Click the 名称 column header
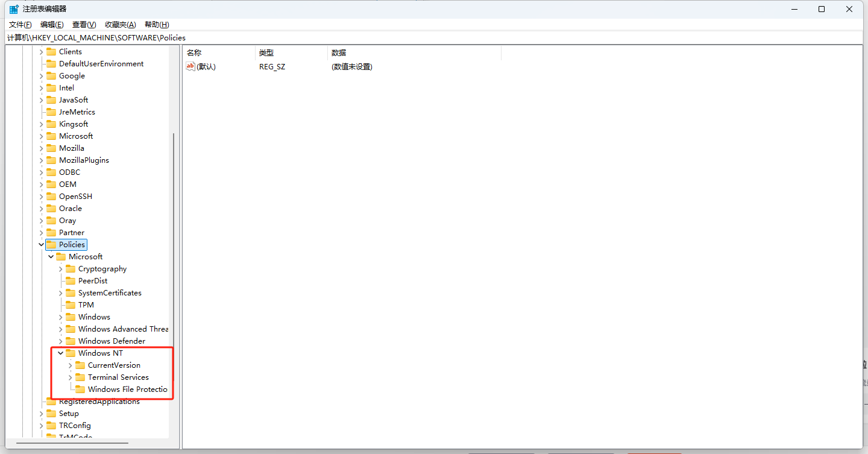This screenshot has width=868, height=454. pyautogui.click(x=219, y=53)
